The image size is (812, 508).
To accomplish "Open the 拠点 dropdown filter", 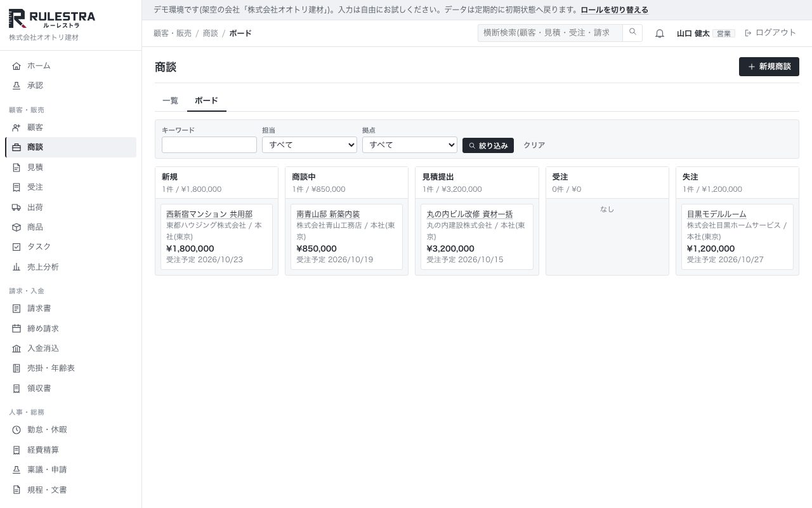I will tap(410, 145).
